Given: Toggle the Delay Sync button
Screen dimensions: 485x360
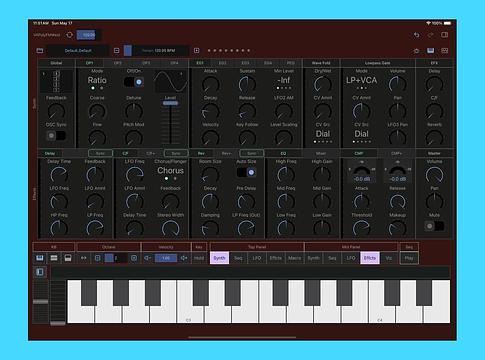Looking at the screenshot, I should point(100,153).
